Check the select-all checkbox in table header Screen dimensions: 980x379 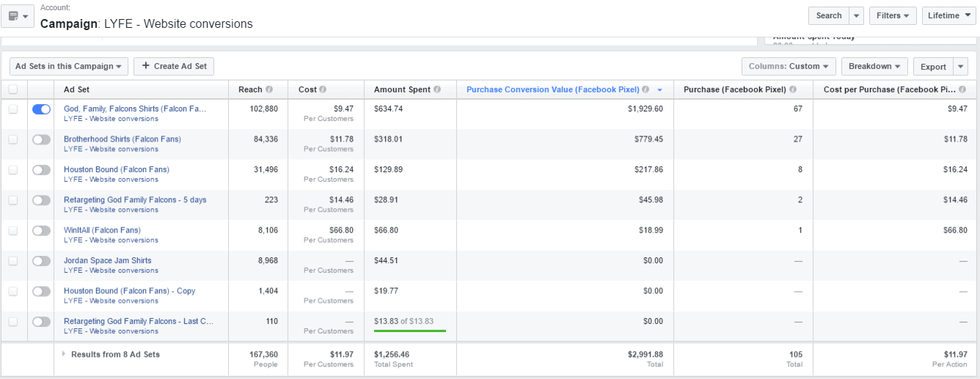12,89
